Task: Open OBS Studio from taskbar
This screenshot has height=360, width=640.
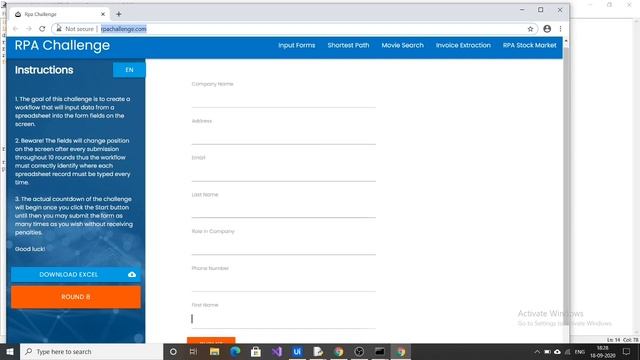Action: (x=359, y=351)
